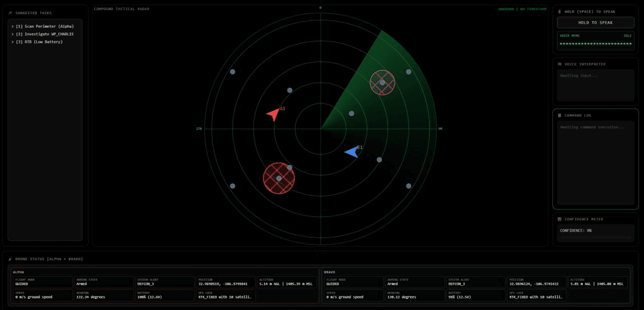Click the BRAVO drone card heading
The height and width of the screenshot is (310, 644).
pyautogui.click(x=330, y=272)
